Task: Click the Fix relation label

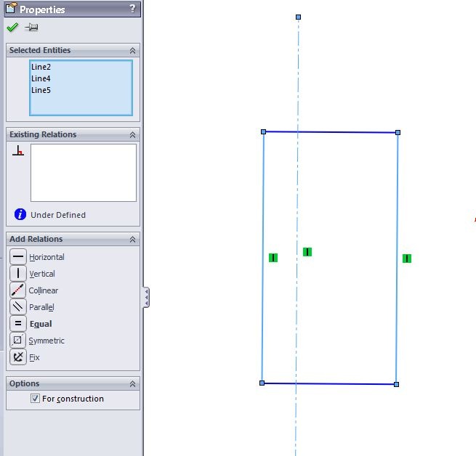Action: [x=34, y=357]
